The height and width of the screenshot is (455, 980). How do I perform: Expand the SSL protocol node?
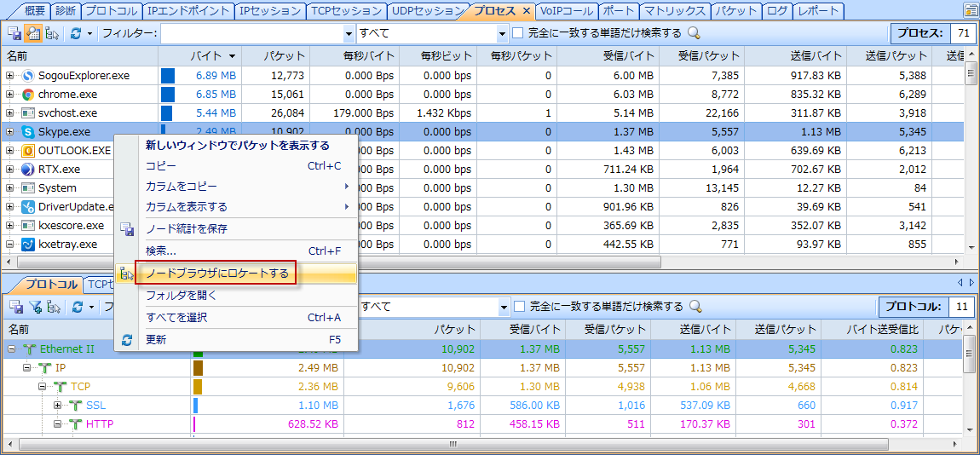58,406
